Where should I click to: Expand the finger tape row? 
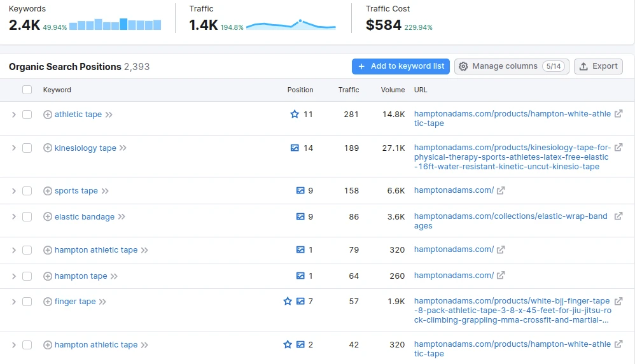(x=14, y=302)
